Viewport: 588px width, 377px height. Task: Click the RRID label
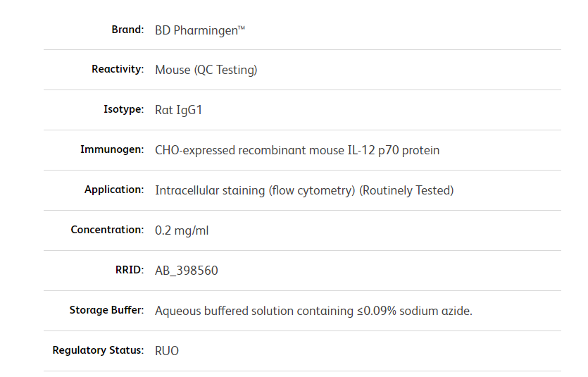[130, 270]
